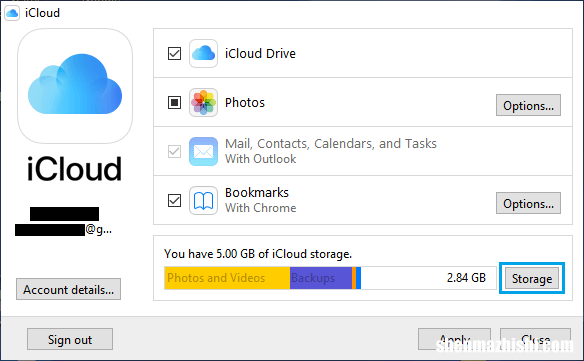Click the Mail envelope icon

(x=203, y=151)
